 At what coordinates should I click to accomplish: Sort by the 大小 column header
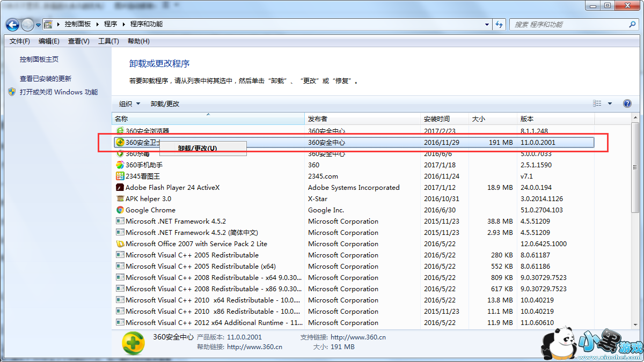pos(493,119)
